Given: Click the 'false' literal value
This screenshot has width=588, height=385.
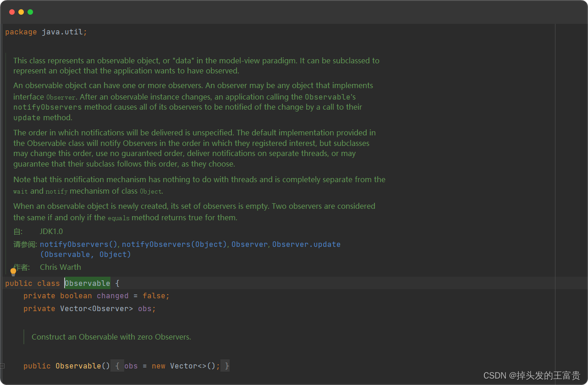Looking at the screenshot, I should pyautogui.click(x=154, y=296).
